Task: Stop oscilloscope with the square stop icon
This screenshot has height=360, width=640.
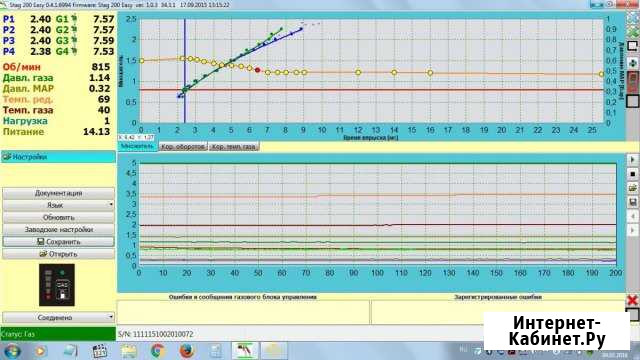Action: click(x=633, y=174)
